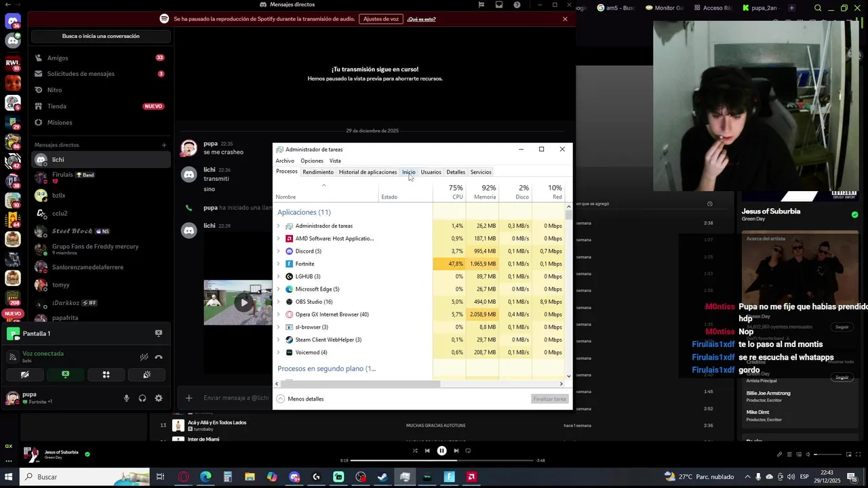Switch to Rendimiento tab

tap(318, 172)
